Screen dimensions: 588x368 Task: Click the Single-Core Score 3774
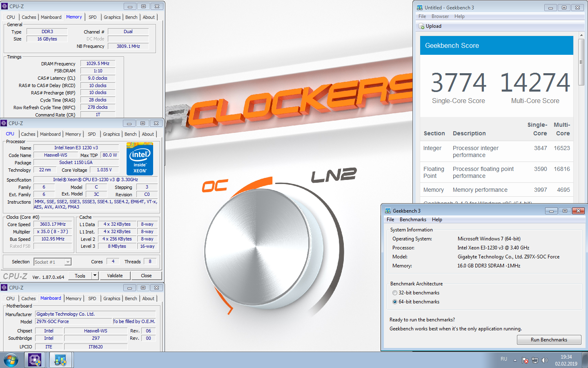coord(459,83)
